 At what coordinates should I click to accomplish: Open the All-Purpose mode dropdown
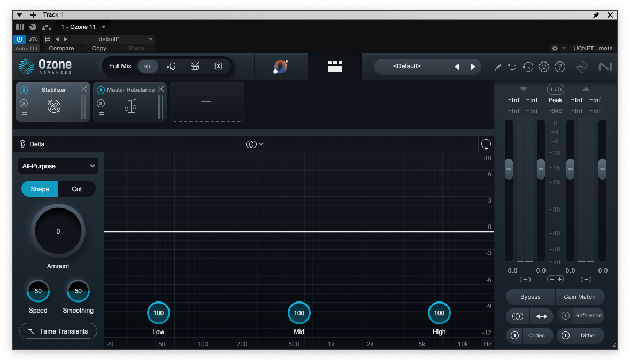58,166
